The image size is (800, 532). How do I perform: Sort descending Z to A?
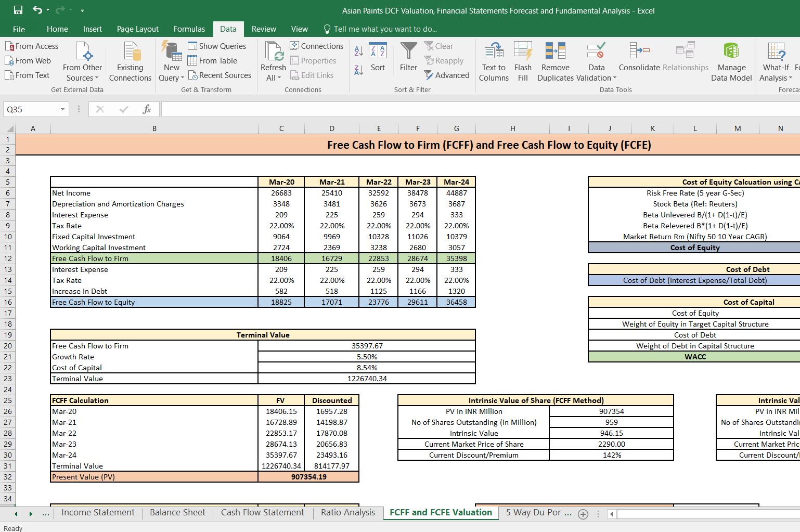[x=358, y=70]
